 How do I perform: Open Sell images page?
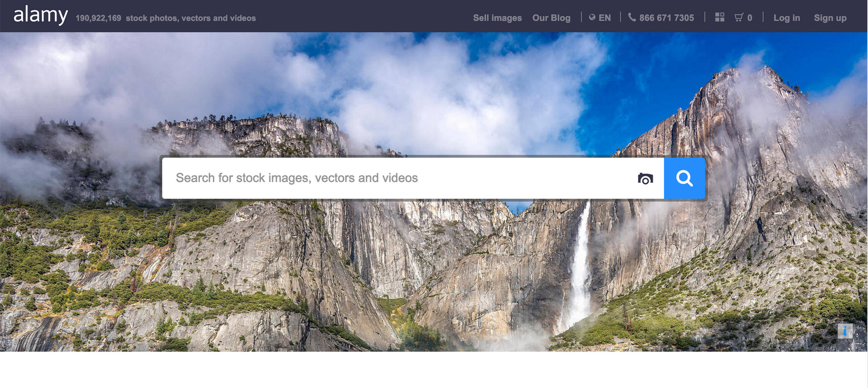coord(497,18)
